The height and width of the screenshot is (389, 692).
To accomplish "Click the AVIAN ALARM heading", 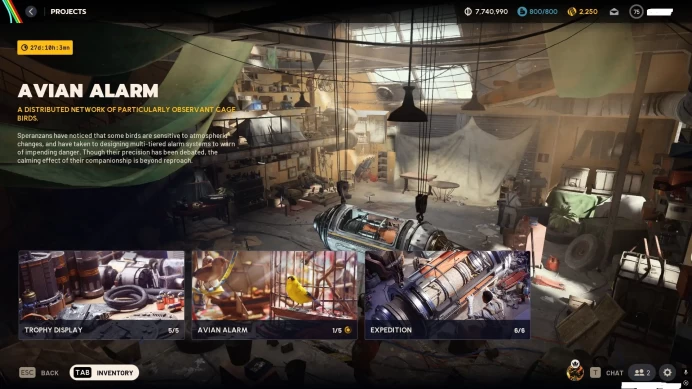I will tap(88, 91).
